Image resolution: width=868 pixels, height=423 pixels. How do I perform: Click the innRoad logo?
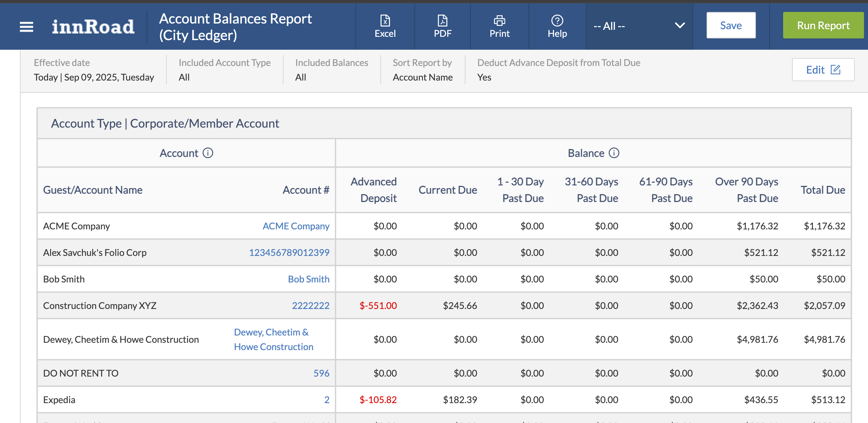(x=93, y=26)
